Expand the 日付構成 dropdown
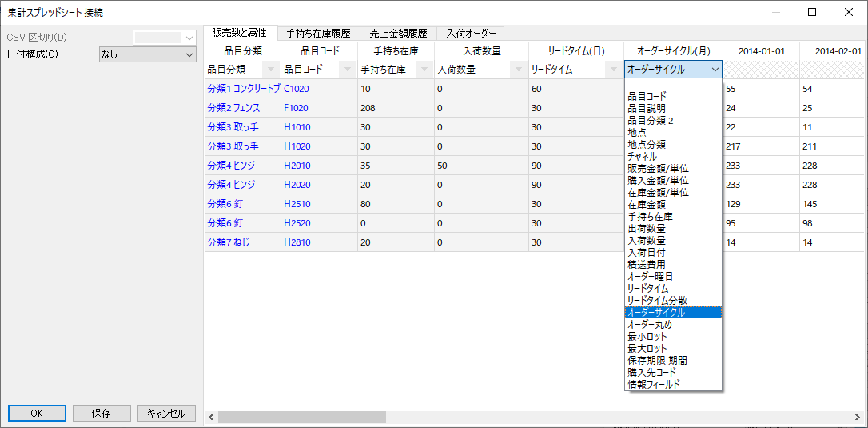868x428 pixels. 189,54
